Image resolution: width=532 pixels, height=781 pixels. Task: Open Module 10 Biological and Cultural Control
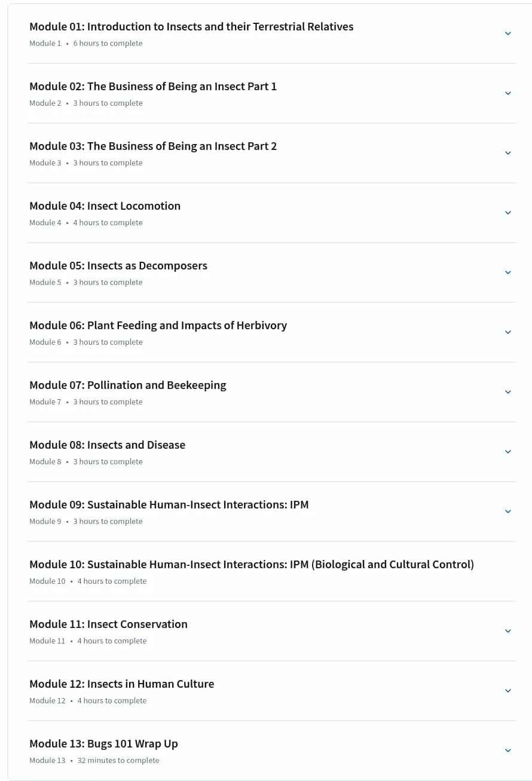tap(252, 565)
